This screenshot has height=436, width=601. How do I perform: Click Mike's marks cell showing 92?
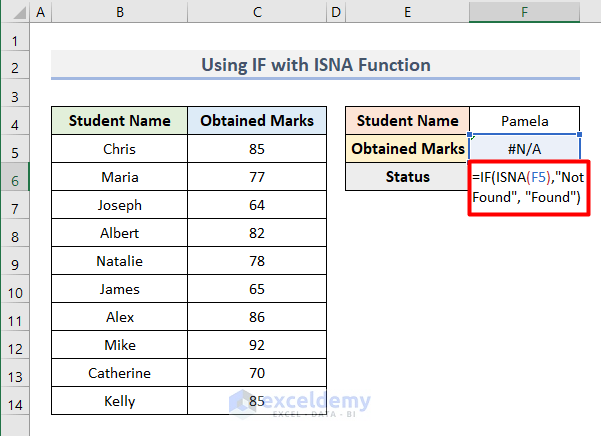(x=257, y=345)
